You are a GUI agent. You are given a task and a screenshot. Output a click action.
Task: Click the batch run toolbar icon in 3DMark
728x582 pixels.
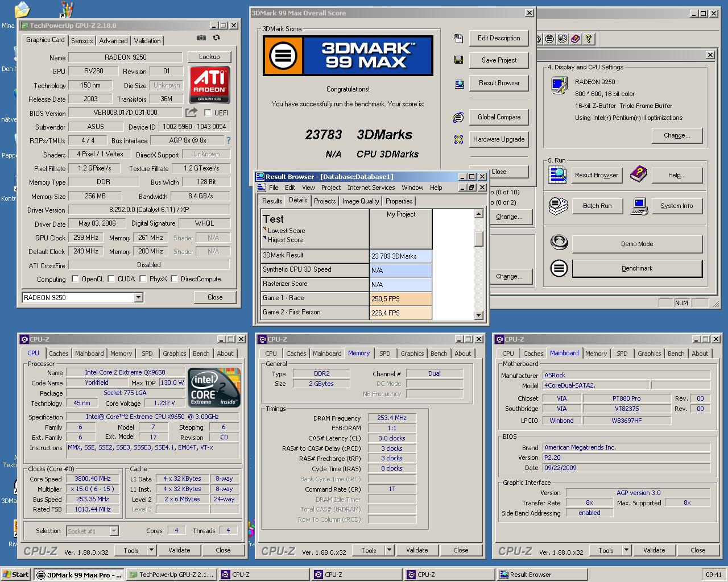(562, 39)
